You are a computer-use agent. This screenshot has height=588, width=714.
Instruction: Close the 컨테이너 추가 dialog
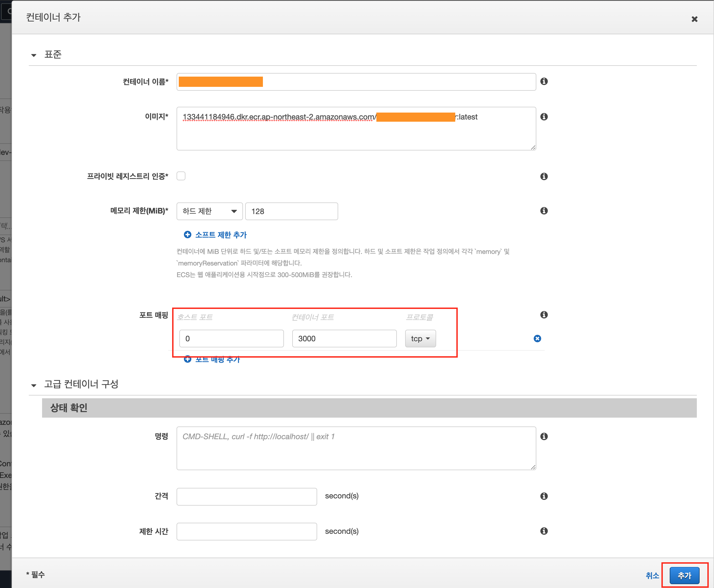pos(694,19)
